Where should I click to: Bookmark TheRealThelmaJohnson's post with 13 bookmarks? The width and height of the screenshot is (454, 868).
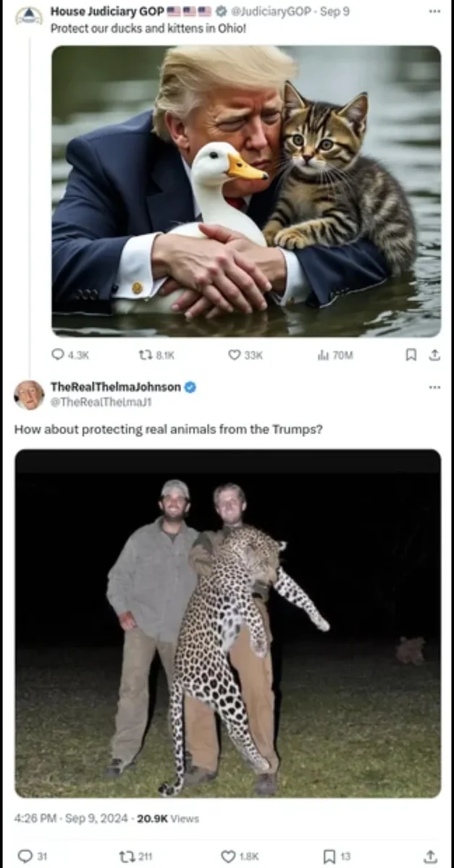pos(329,856)
